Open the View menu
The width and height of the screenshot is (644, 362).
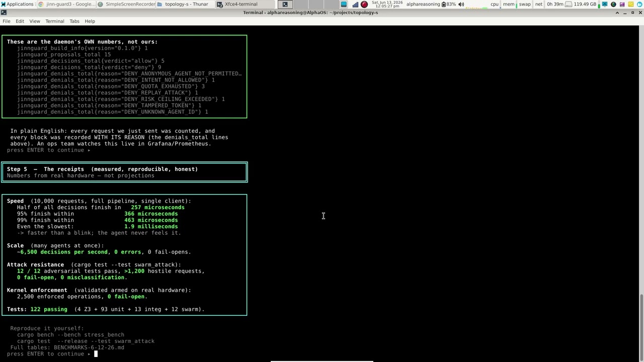(35, 21)
